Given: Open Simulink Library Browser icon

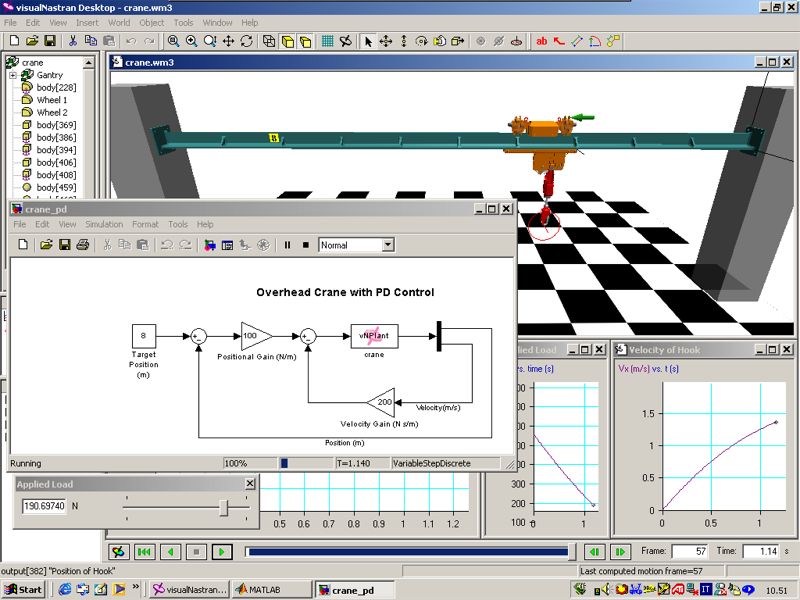Looking at the screenshot, I should (209, 245).
